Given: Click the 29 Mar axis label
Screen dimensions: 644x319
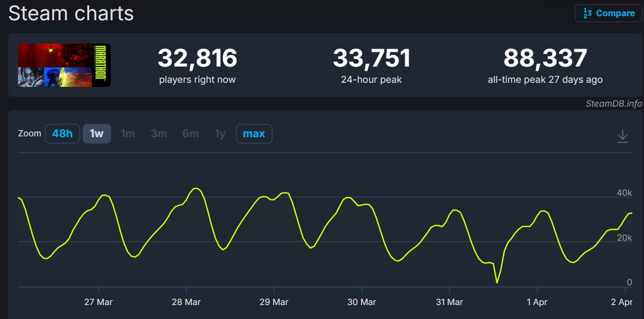Looking at the screenshot, I should coord(274,302).
